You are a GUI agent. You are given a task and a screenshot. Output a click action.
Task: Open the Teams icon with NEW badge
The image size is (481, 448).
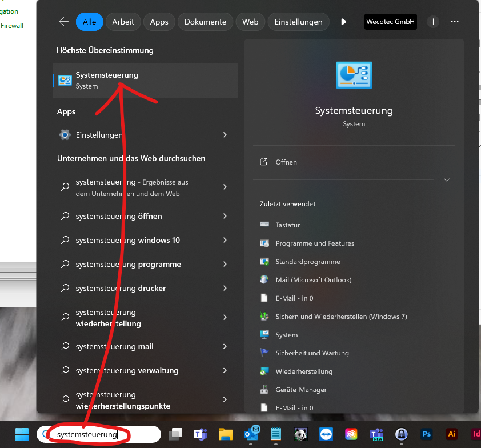click(x=376, y=434)
